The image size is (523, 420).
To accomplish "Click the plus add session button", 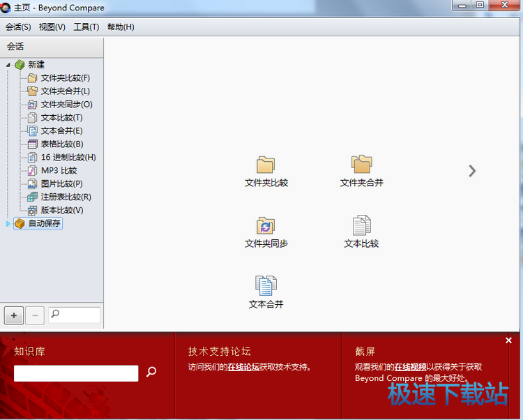I will [14, 315].
